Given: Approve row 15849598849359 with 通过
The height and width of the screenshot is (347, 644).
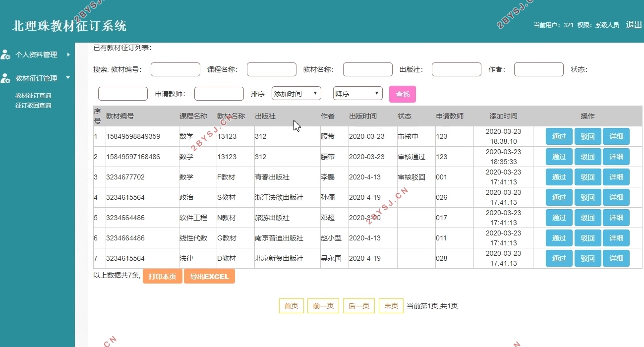Looking at the screenshot, I should pyautogui.click(x=559, y=136).
